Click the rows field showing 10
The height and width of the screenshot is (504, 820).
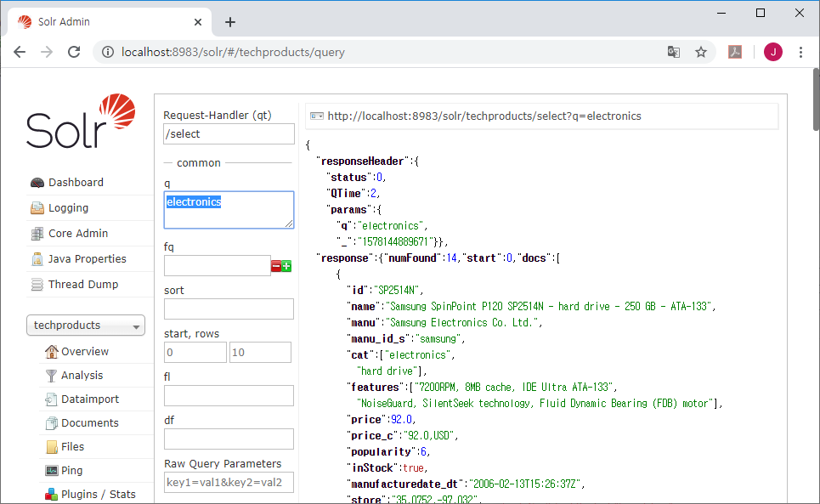click(x=260, y=353)
